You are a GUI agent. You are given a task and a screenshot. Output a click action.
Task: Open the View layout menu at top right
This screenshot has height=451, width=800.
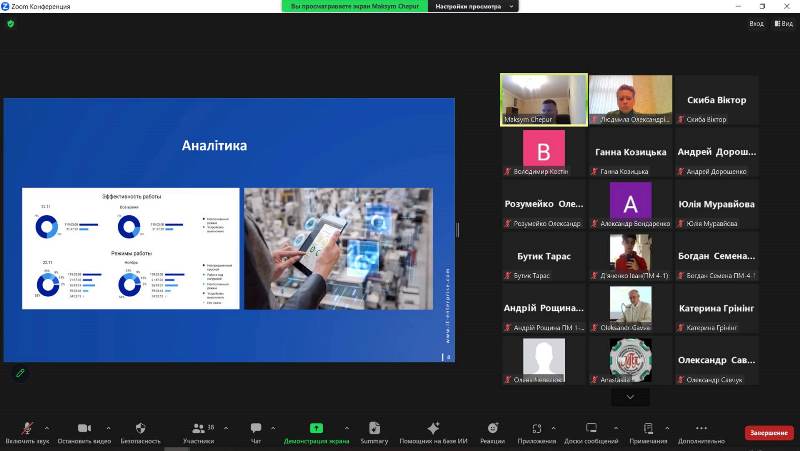[x=784, y=23]
